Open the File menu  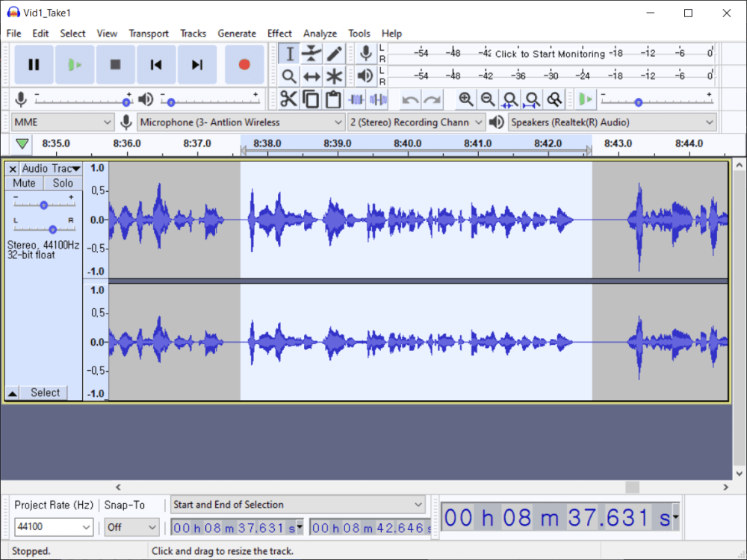coord(13,34)
